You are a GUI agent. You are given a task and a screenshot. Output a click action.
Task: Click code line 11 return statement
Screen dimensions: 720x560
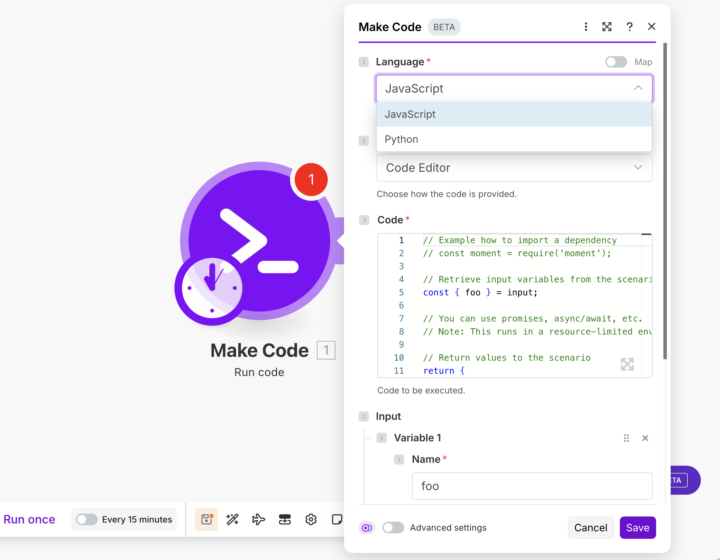(x=444, y=370)
